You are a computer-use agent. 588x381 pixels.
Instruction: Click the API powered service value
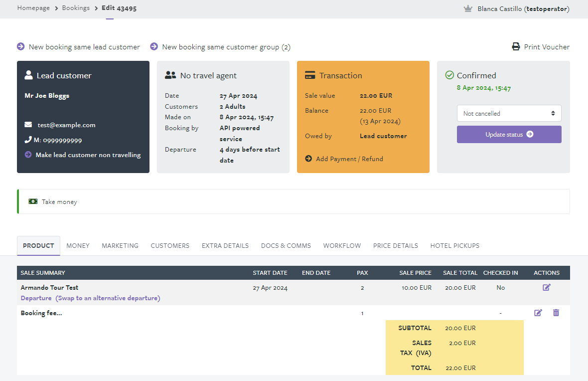coord(240,133)
